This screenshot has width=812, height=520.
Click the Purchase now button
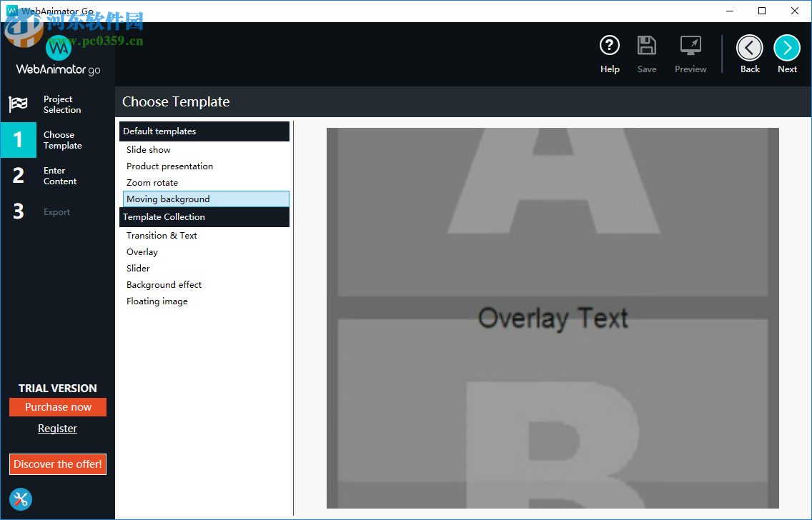(x=58, y=407)
